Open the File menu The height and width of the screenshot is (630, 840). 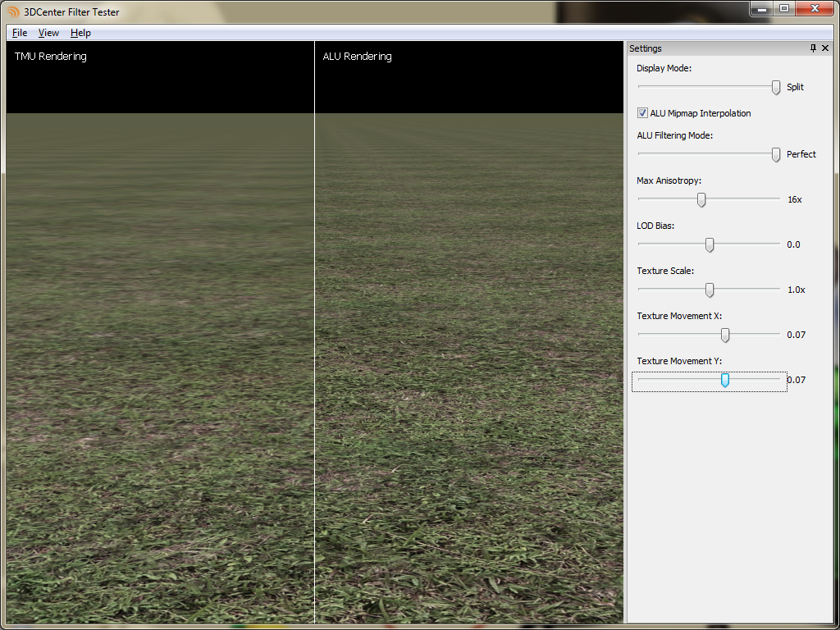(20, 33)
